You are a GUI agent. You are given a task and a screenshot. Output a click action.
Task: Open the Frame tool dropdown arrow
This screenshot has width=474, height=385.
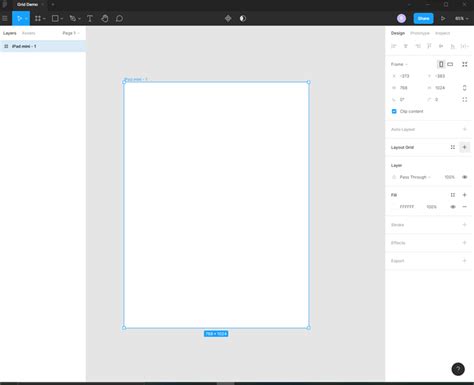pyautogui.click(x=44, y=19)
